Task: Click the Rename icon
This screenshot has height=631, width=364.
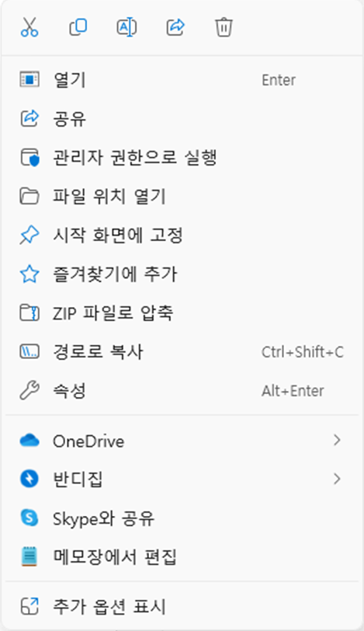Action: click(127, 27)
